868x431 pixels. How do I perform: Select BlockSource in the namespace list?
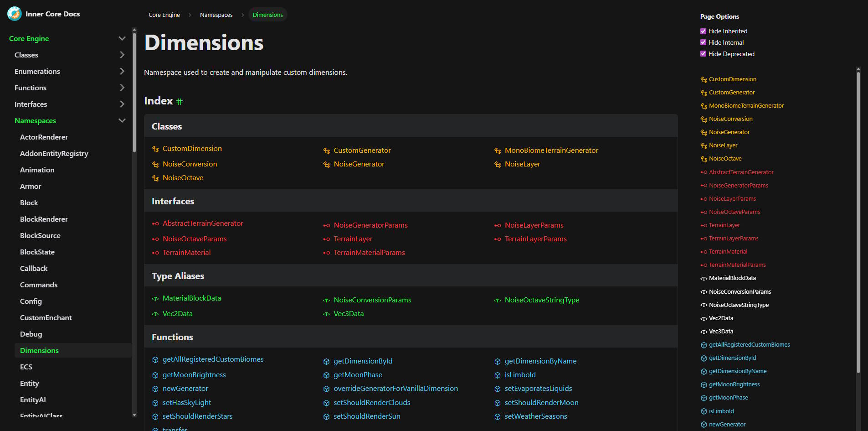pos(40,235)
